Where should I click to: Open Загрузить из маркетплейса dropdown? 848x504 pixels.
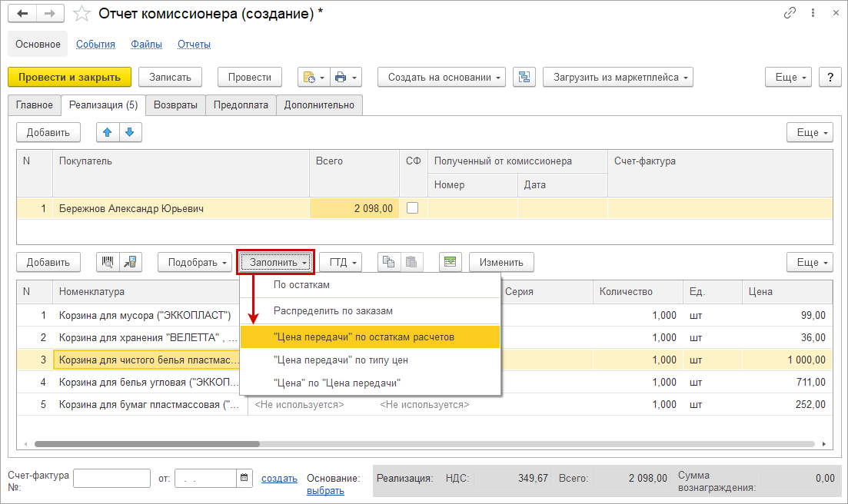[618, 77]
